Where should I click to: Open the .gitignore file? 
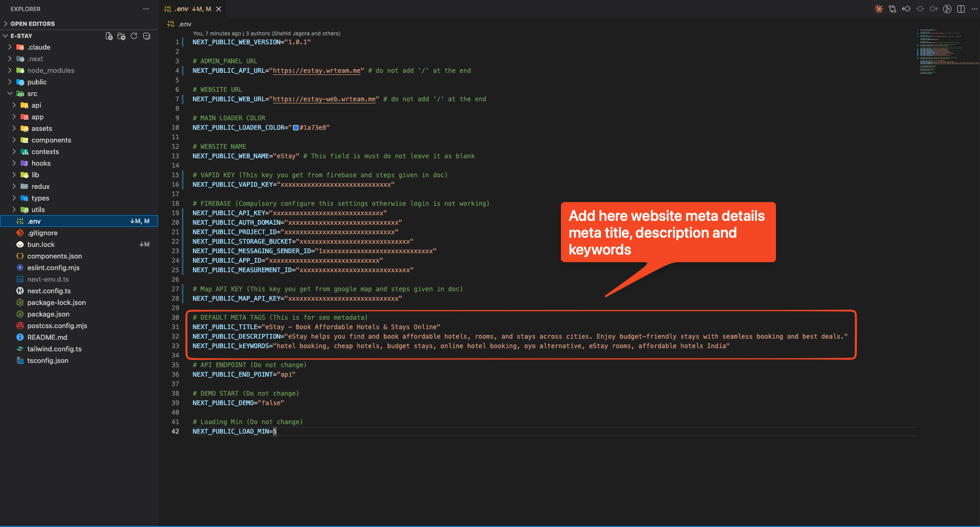point(79,233)
